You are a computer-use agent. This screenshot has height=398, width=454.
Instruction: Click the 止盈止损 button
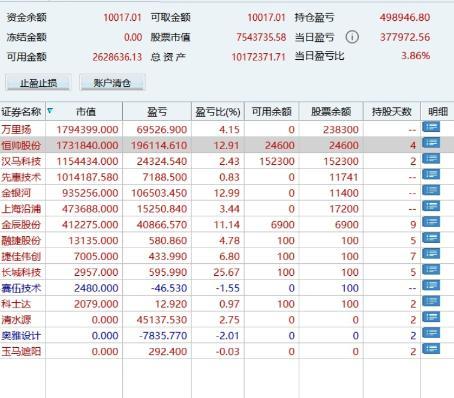(x=38, y=83)
